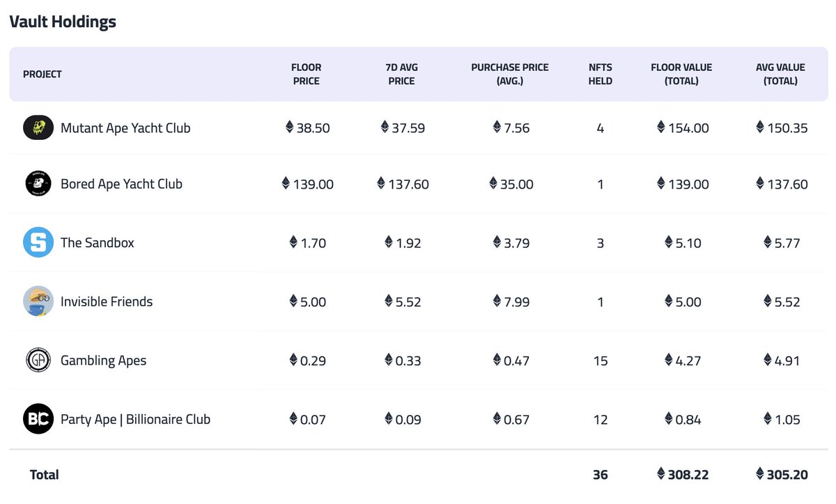Select Invisible Friends 7D avg price 5.52
Screen dimensions: 836x504
point(403,302)
